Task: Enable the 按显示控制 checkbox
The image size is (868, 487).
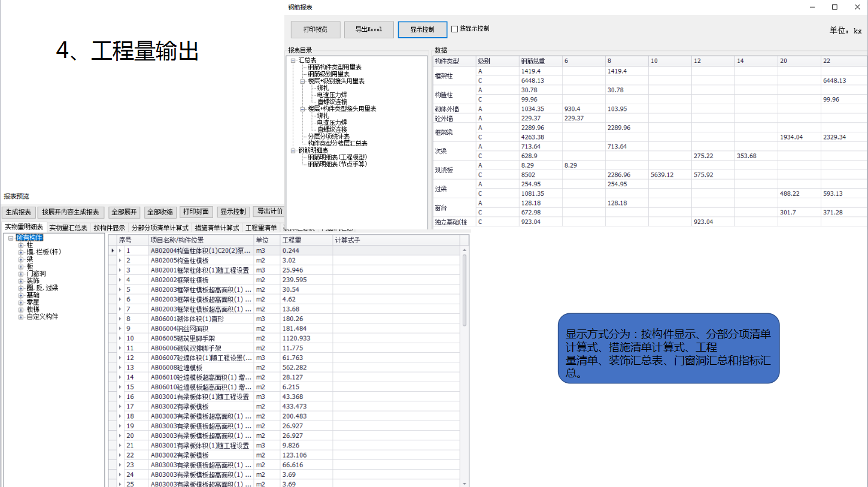Action: [454, 29]
